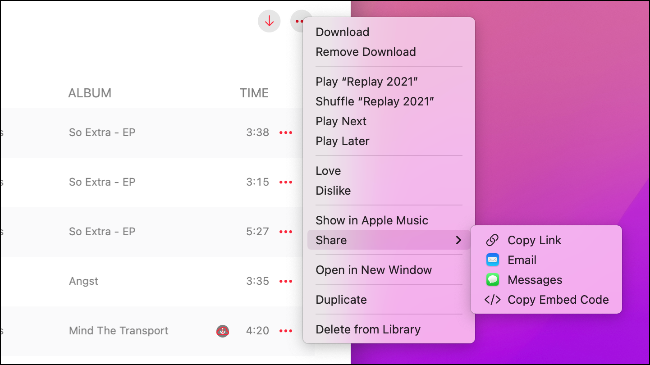Open more options for the Angst track
The width and height of the screenshot is (650, 365).
286,281
